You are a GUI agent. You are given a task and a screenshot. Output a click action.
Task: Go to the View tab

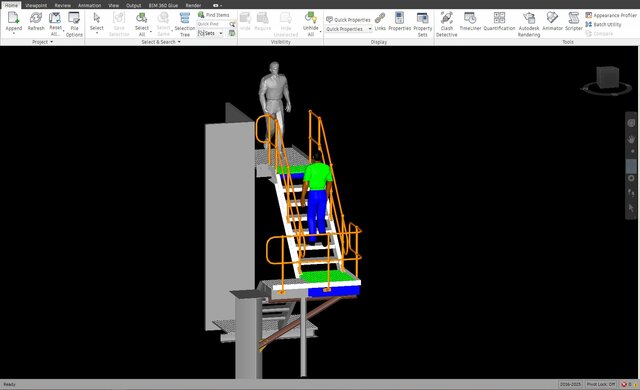point(113,5)
